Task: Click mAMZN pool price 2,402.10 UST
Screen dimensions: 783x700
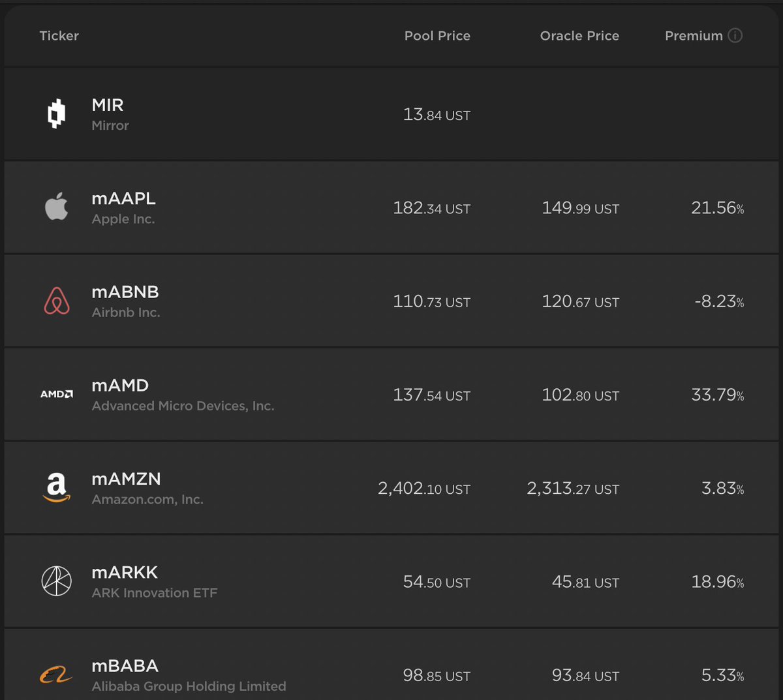Action: point(424,489)
